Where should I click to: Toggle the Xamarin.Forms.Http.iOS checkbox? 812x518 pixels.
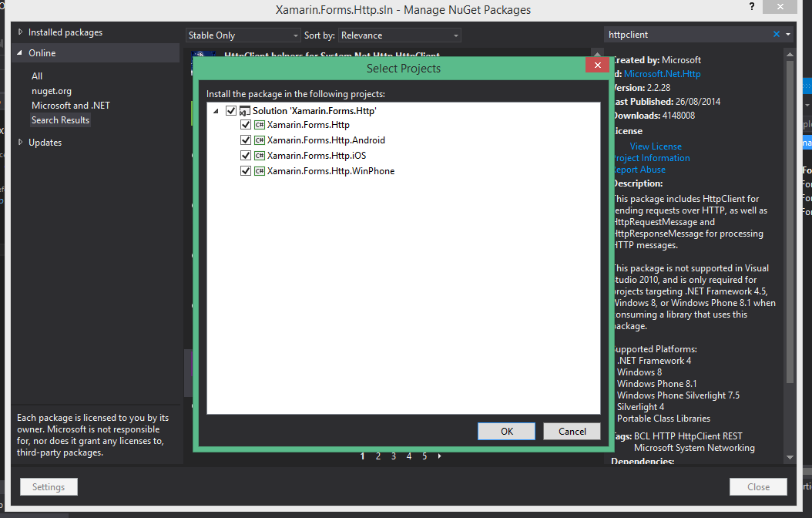[246, 156]
